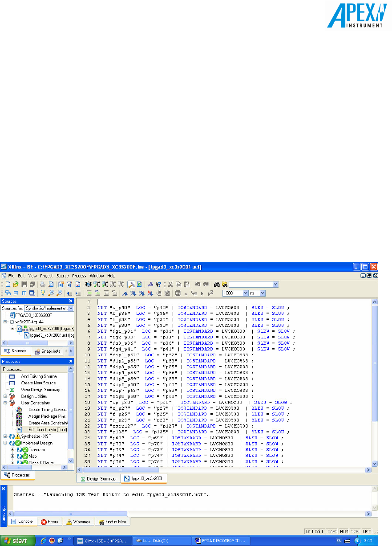Click the Print toolbar icon
The height and width of the screenshot is (546, 392).
pos(43,284)
